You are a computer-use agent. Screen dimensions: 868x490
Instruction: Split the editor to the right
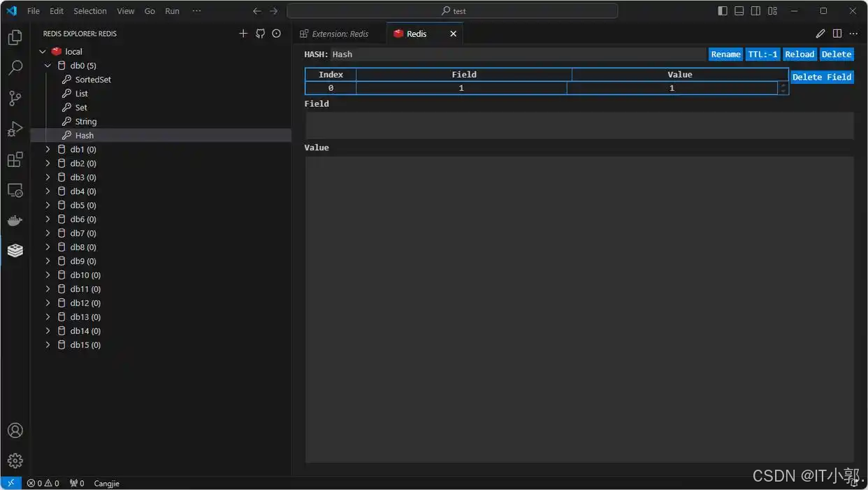(837, 34)
